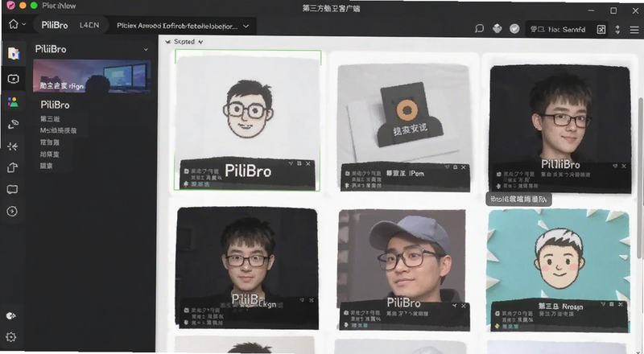Viewport: 644px width, 354px height.
Task: Close the teal cartoon avatar card using its X
Action: [620, 304]
